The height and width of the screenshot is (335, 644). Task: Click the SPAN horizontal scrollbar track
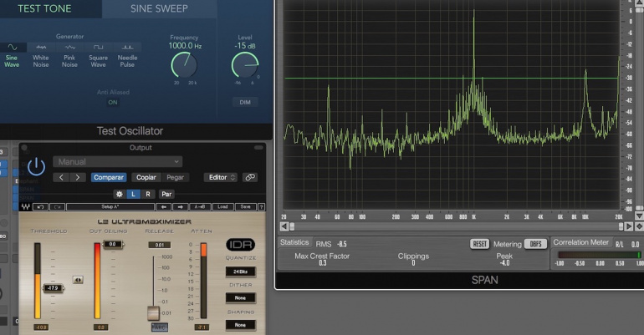point(457,226)
